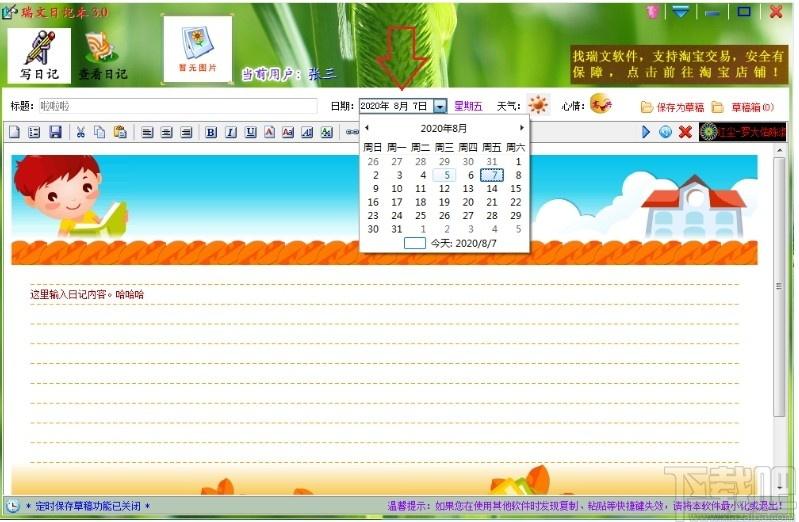Toggle bold formatting
The width and height of the screenshot is (799, 522).
(211, 133)
